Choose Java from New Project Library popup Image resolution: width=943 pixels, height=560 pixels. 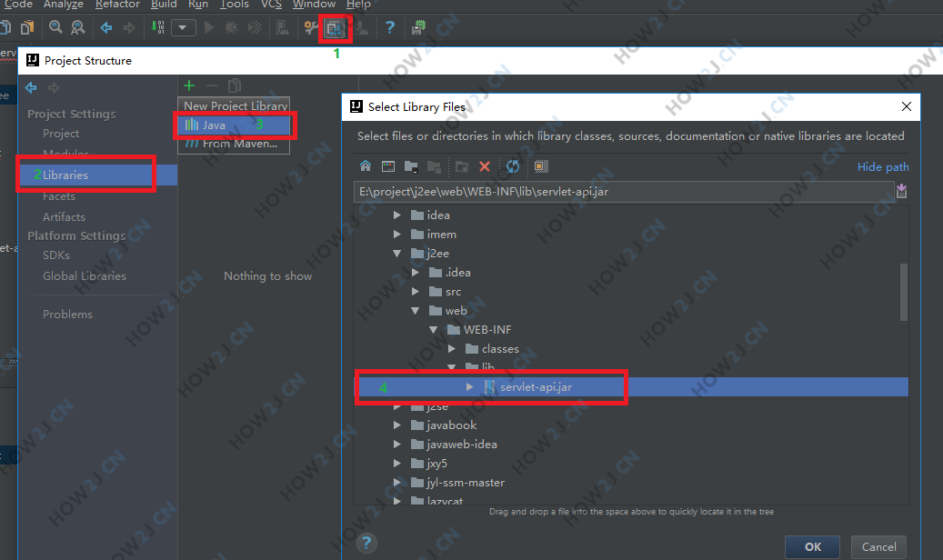(215, 125)
